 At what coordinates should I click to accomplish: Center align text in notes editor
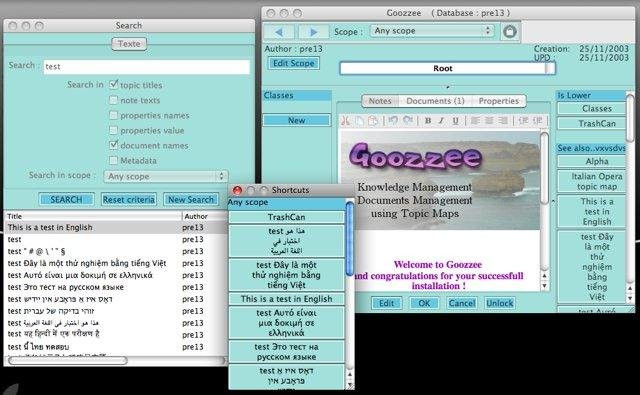pyautogui.click(x=489, y=120)
